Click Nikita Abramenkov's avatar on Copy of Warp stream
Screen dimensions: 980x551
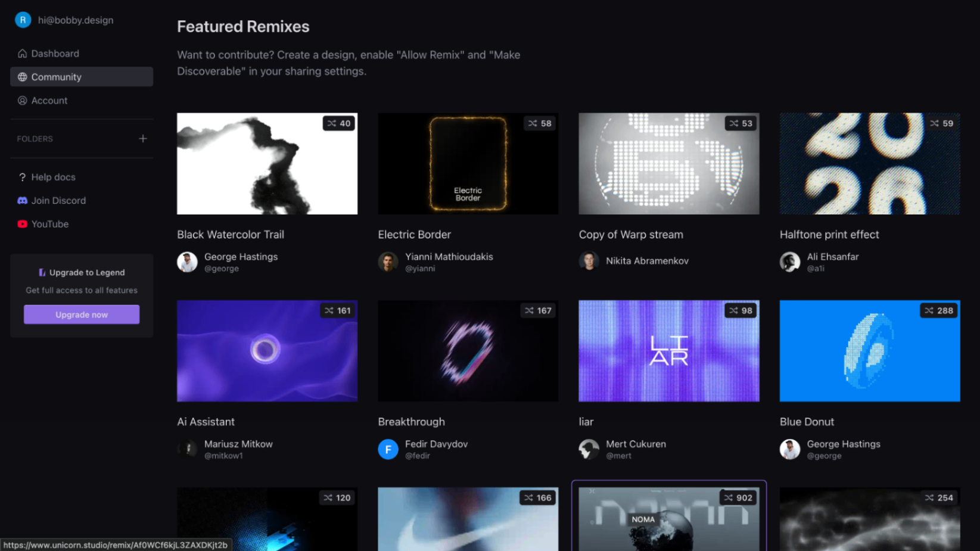coord(589,261)
